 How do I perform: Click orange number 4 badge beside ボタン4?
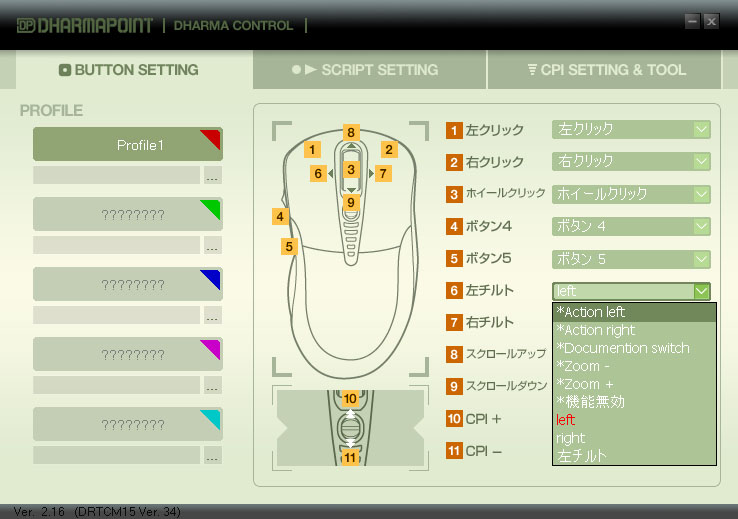454,226
